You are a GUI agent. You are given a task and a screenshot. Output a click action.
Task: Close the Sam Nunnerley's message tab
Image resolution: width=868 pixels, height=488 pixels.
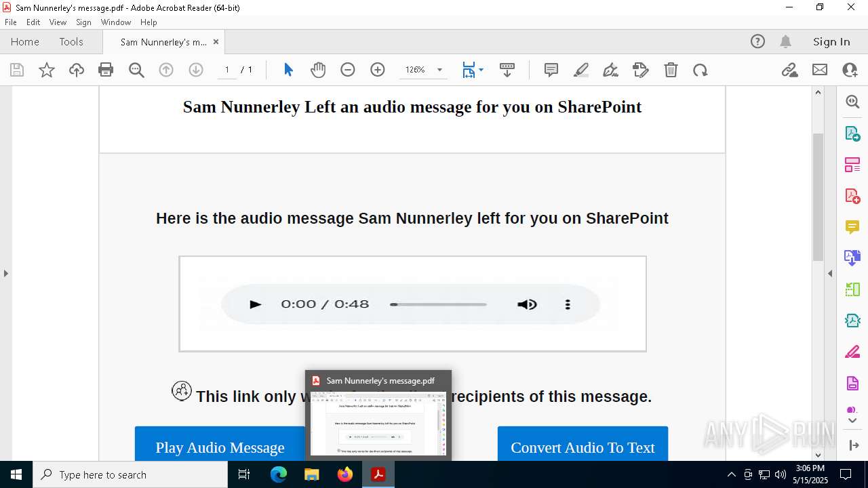click(216, 42)
